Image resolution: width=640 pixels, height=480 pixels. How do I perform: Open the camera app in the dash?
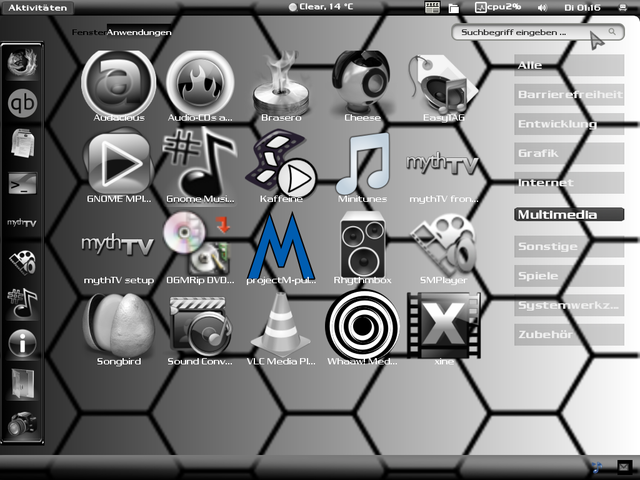tap(22, 423)
